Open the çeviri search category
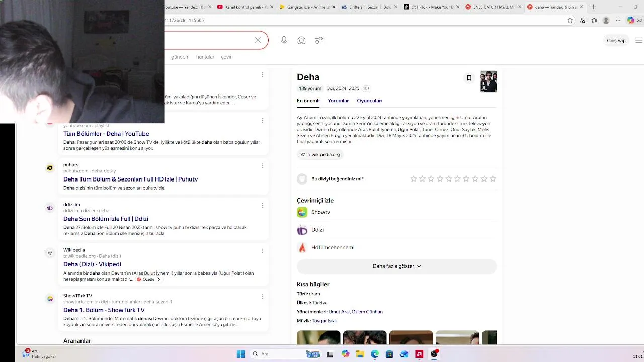 (227, 57)
